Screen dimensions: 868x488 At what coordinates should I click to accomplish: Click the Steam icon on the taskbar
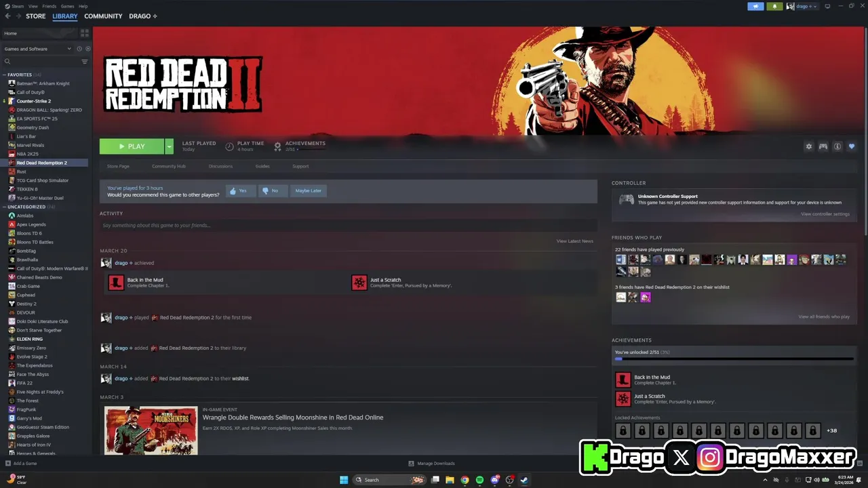coord(524,480)
